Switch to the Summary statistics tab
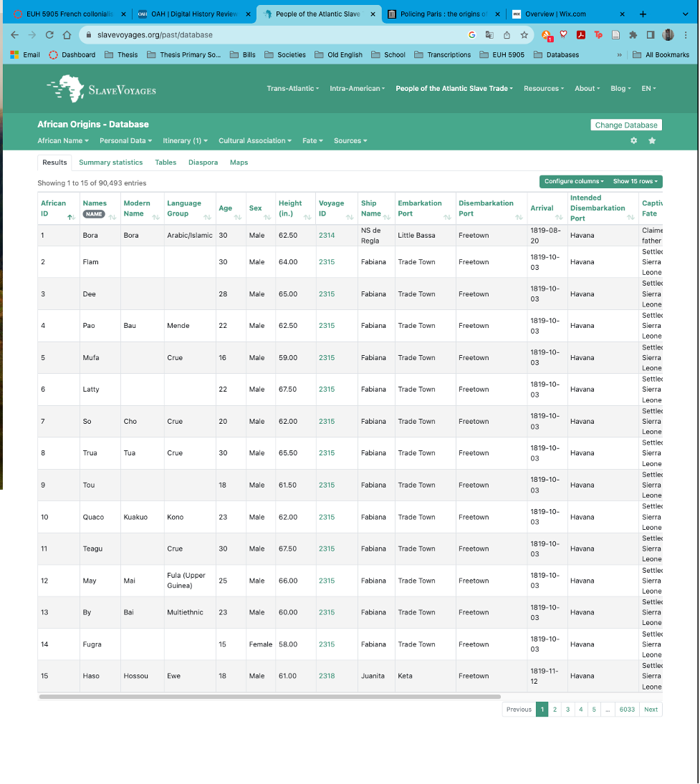 coord(110,163)
